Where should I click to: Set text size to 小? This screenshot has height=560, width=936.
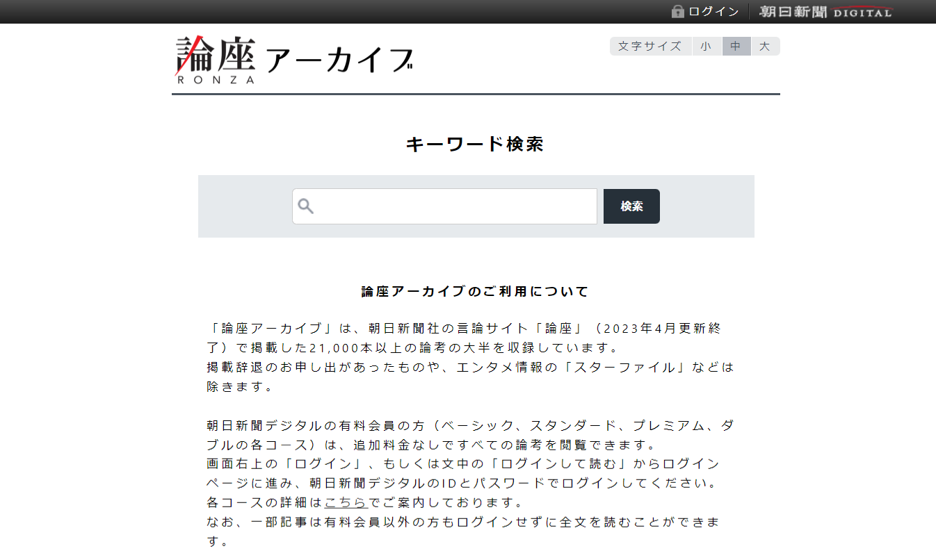coord(707,47)
